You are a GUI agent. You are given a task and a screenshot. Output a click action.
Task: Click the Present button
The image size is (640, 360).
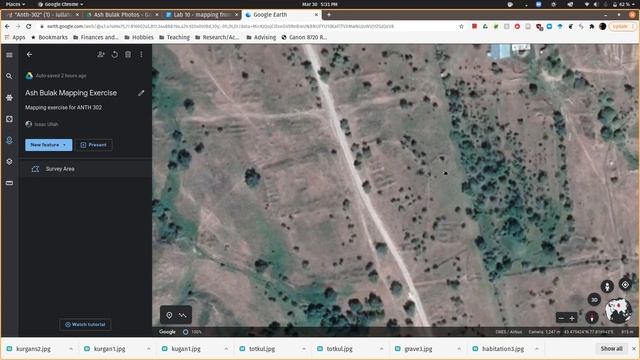pyautogui.click(x=94, y=145)
